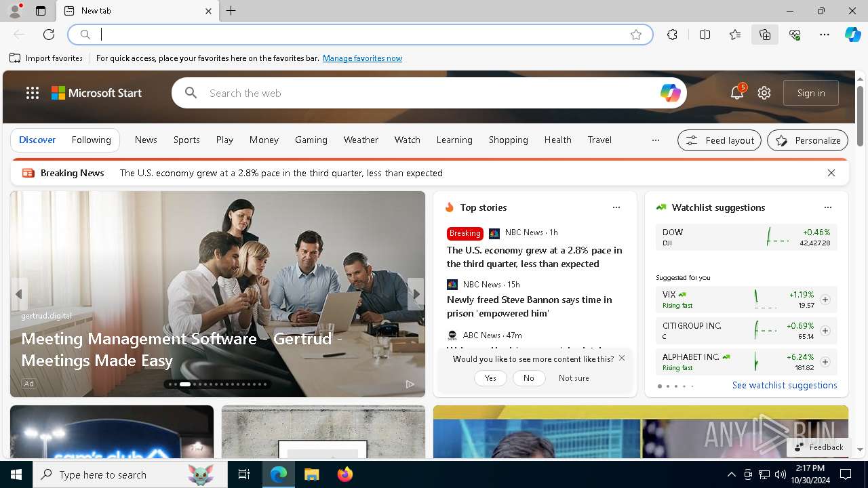Open the Weather category

[361, 140]
